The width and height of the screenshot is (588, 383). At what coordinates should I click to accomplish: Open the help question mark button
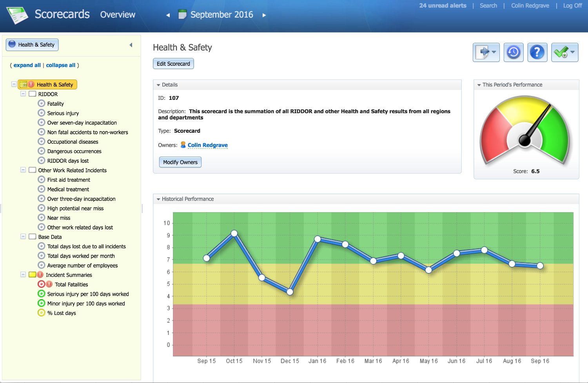[x=537, y=52]
